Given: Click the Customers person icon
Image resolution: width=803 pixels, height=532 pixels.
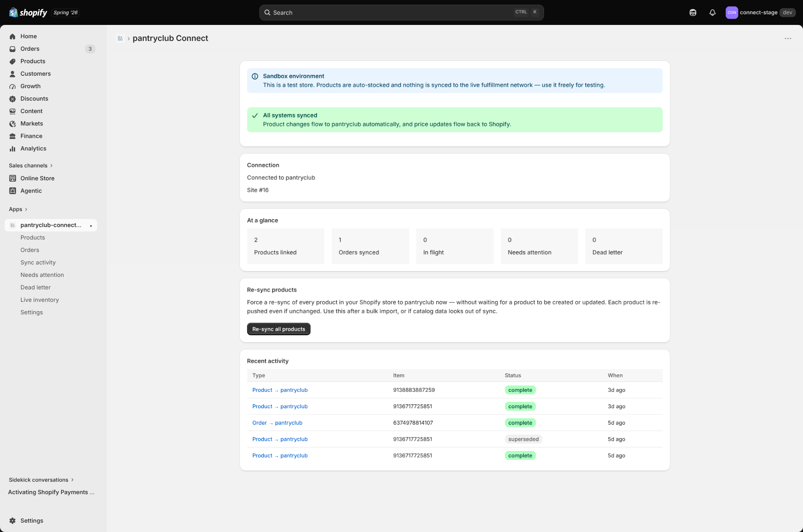Looking at the screenshot, I should [12, 74].
